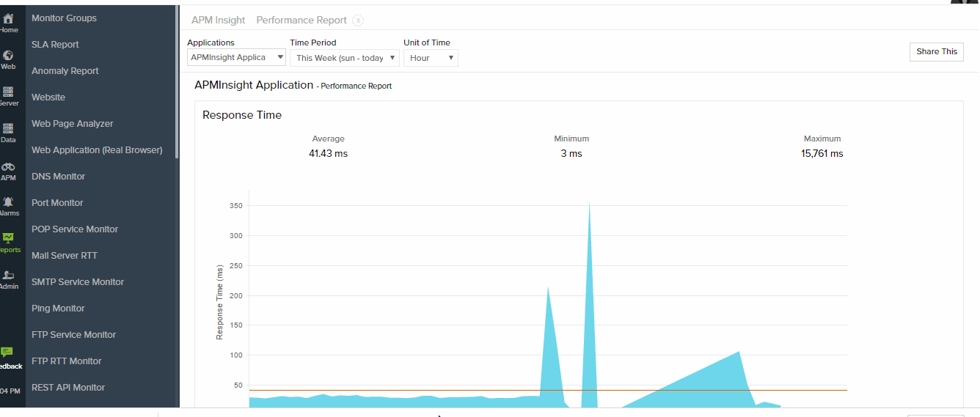Open the Alarms bell icon
This screenshot has height=417, width=980.
coord(8,202)
